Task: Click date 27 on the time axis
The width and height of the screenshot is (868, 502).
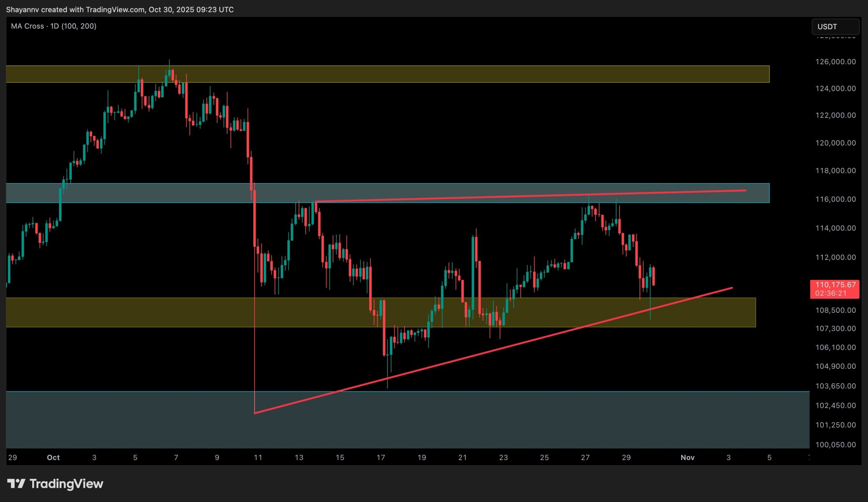Action: [585, 458]
